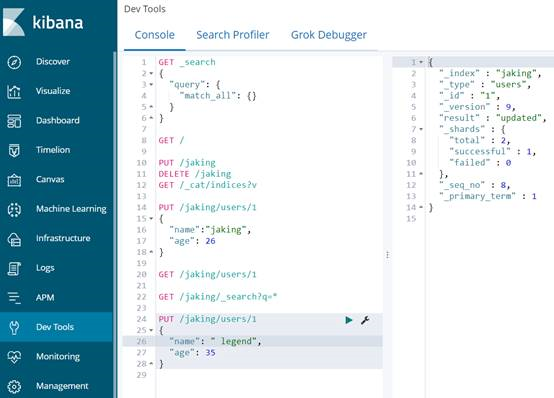Click the fold marker at response line 14
This screenshot has width=554, height=398.
point(421,207)
